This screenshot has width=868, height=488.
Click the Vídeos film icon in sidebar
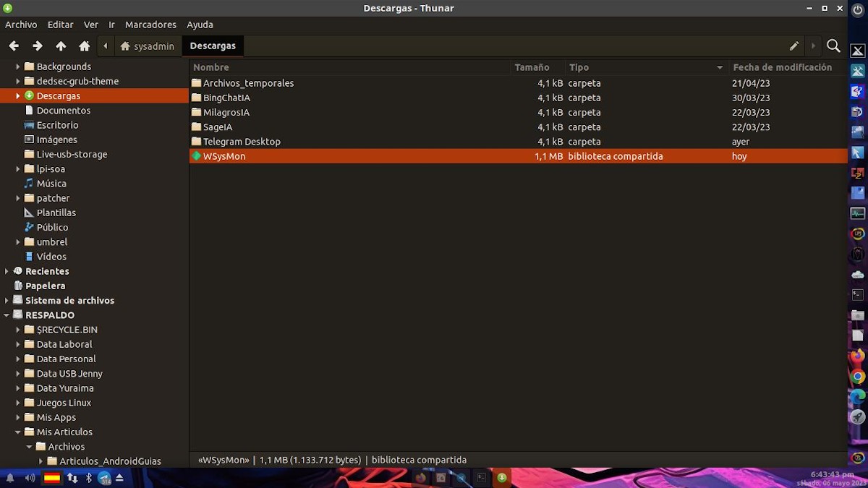click(29, 257)
